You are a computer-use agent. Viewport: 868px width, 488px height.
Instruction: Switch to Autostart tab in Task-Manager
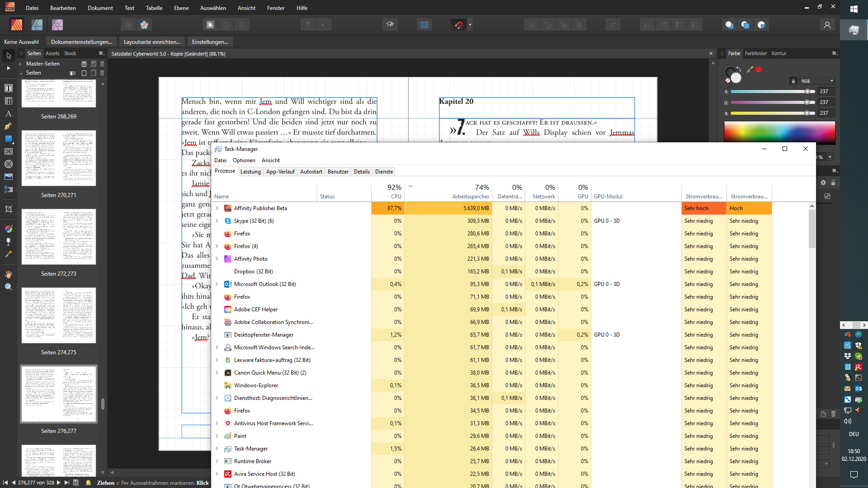(x=311, y=172)
